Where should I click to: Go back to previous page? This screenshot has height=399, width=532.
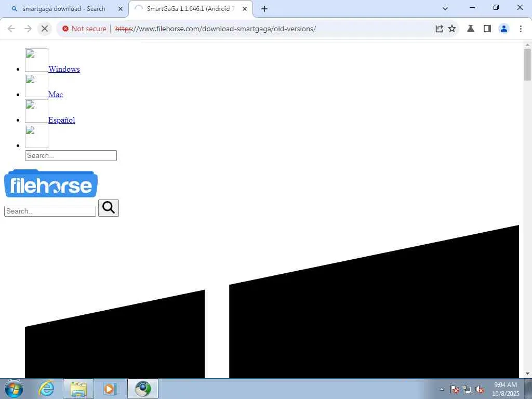click(11, 29)
